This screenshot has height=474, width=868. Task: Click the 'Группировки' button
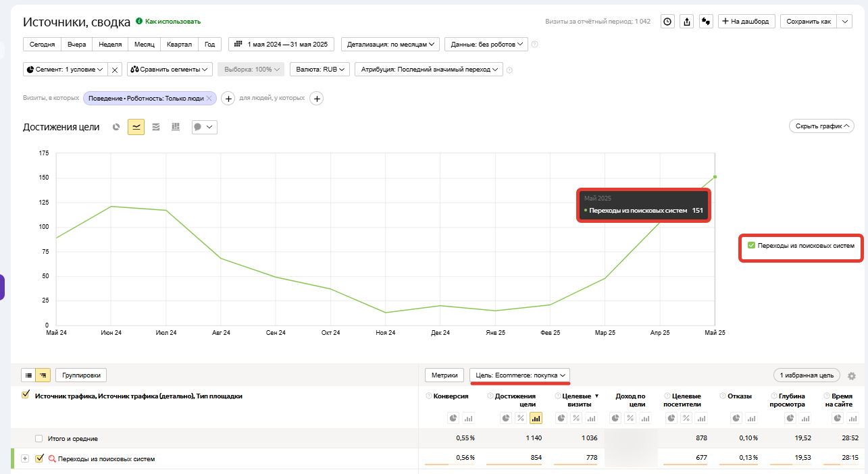click(x=81, y=375)
